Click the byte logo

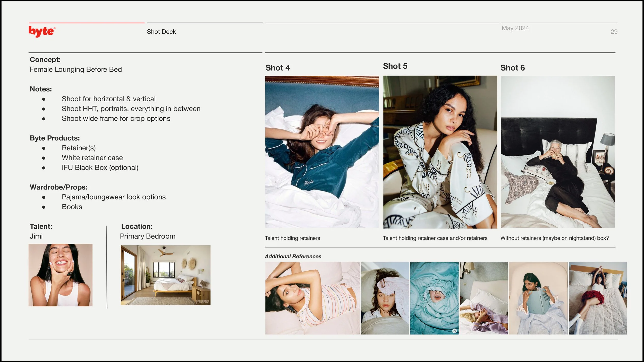(42, 32)
